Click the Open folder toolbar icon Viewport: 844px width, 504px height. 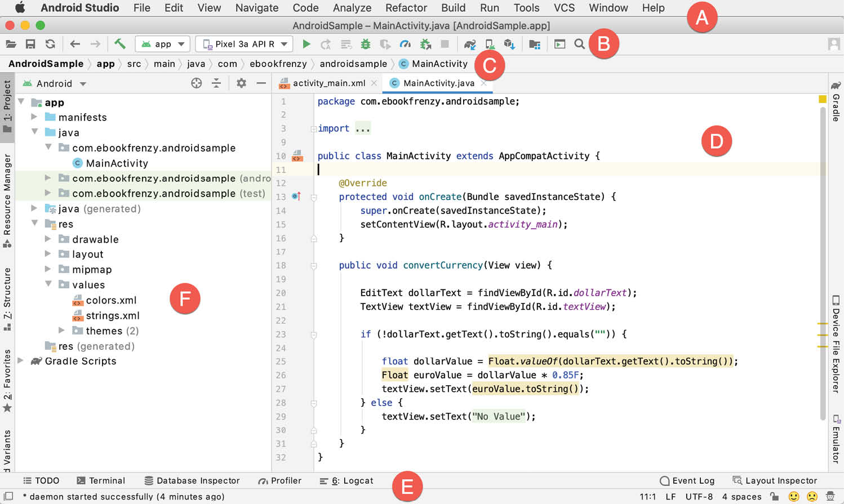[11, 44]
